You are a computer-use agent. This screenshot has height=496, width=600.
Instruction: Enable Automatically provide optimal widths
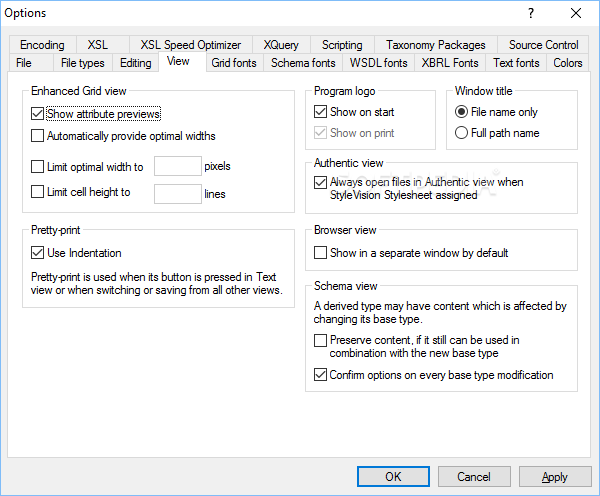coord(37,136)
